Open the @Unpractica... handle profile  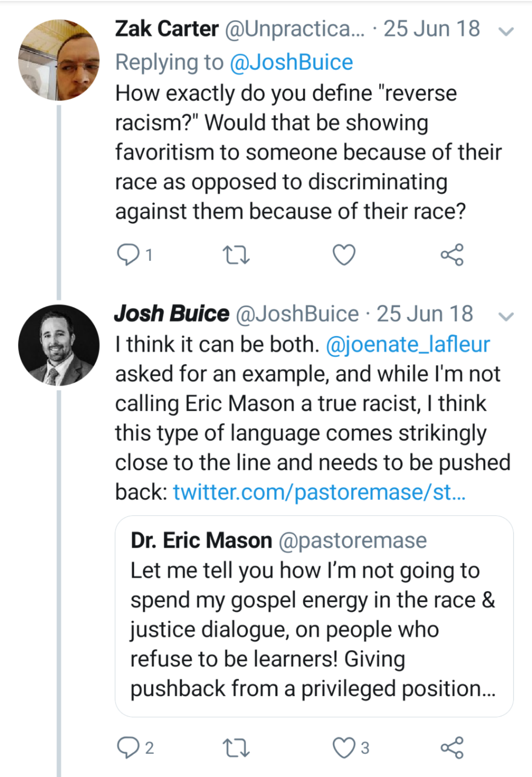[x=294, y=29]
